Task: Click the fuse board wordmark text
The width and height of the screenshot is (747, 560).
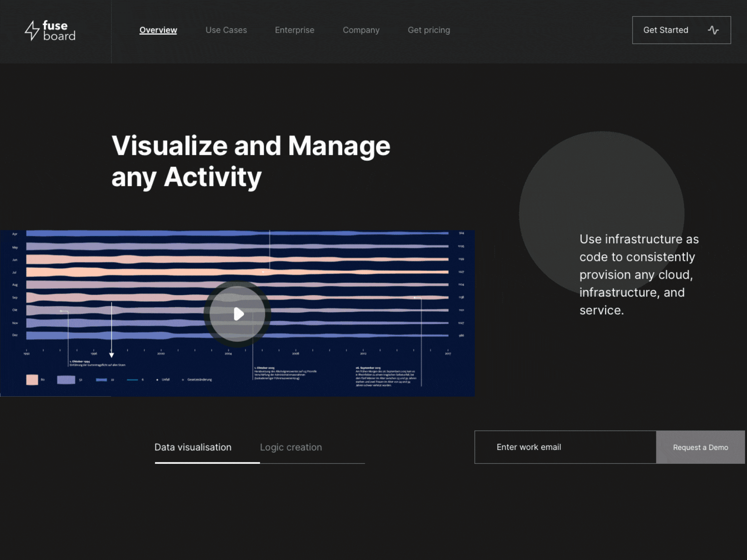Action: 59,30
